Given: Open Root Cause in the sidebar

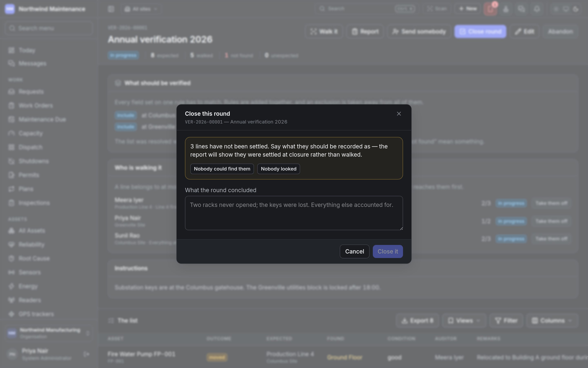Looking at the screenshot, I should coord(49,258).
